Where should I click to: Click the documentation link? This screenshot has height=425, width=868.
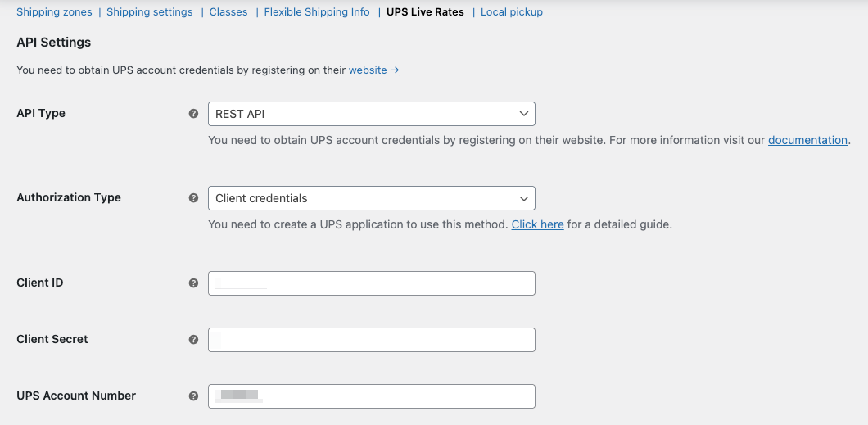coord(808,140)
